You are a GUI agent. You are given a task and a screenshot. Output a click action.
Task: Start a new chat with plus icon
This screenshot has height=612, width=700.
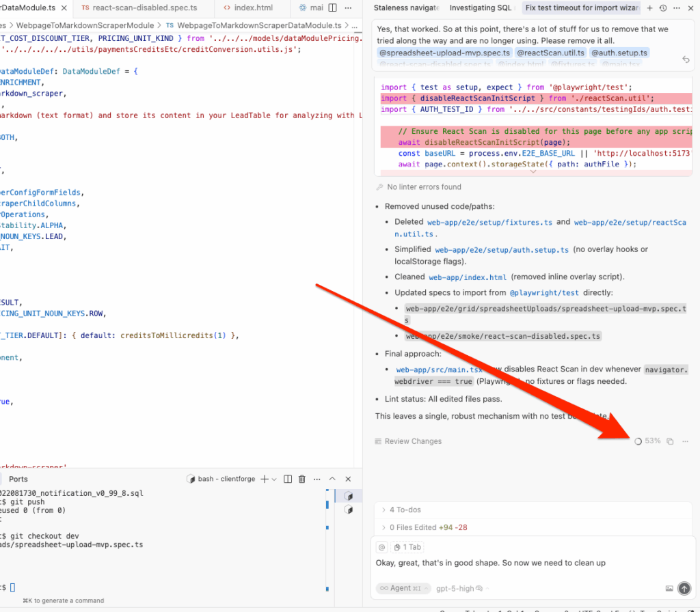pyautogui.click(x=649, y=8)
